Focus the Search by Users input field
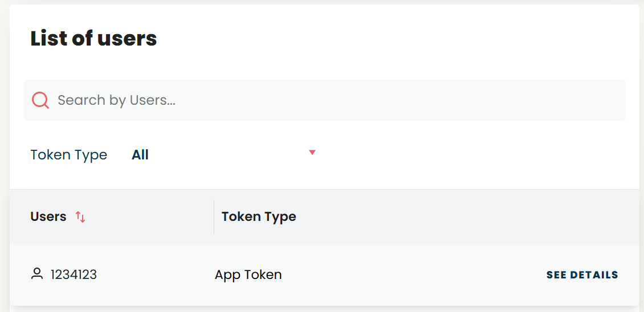This screenshot has width=644, height=312. 324,100
